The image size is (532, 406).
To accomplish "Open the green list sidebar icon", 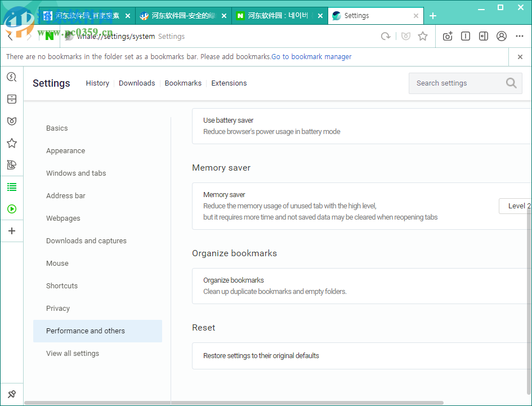I will [x=12, y=187].
